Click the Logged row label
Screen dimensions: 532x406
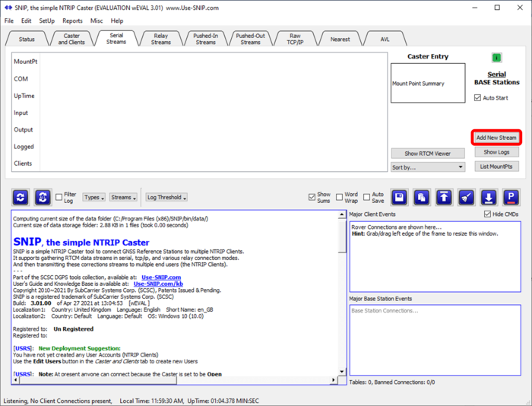pos(24,147)
